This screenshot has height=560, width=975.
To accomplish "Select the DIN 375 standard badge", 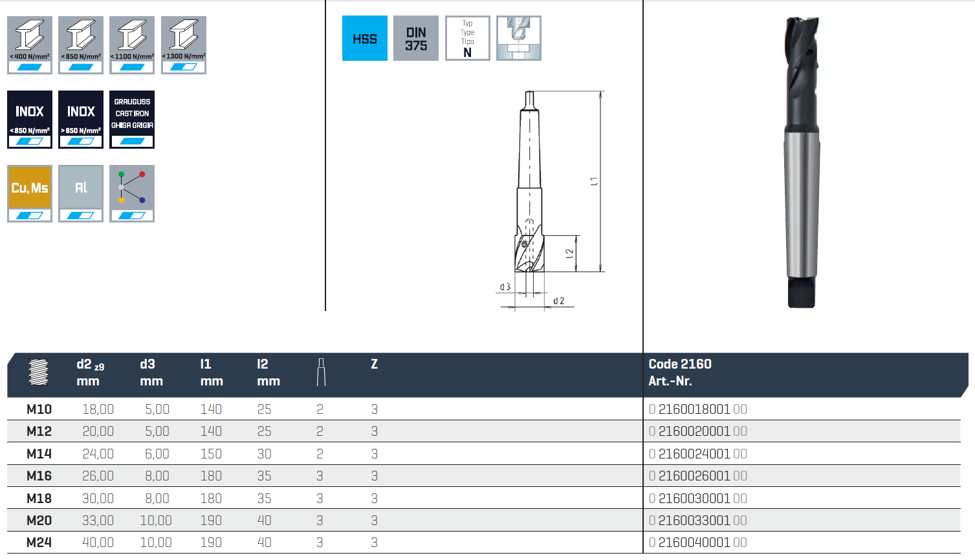I will click(x=416, y=39).
